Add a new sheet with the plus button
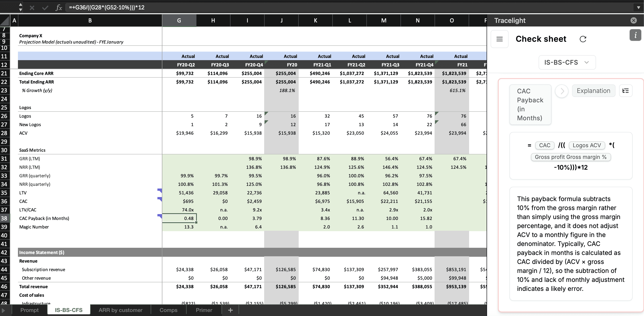Image resolution: width=644 pixels, height=316 pixels. [x=230, y=310]
